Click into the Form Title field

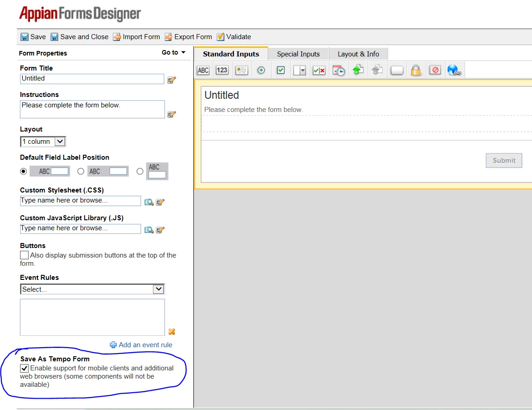pos(92,79)
